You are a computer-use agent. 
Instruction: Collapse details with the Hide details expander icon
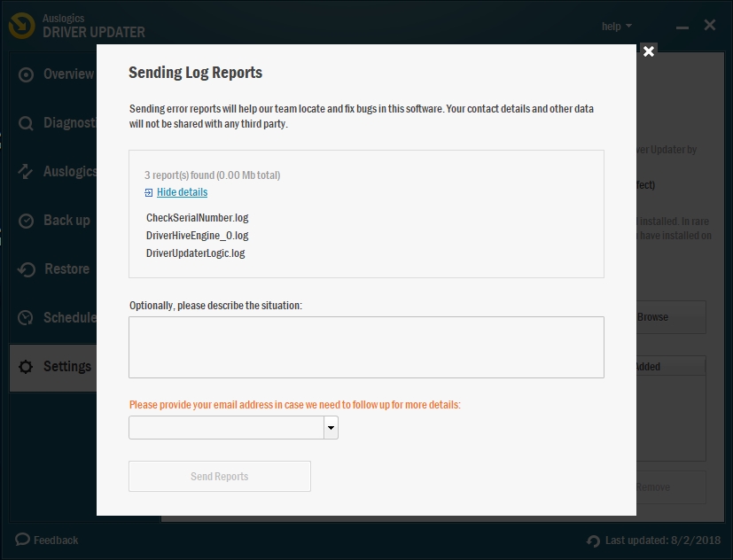(x=149, y=192)
